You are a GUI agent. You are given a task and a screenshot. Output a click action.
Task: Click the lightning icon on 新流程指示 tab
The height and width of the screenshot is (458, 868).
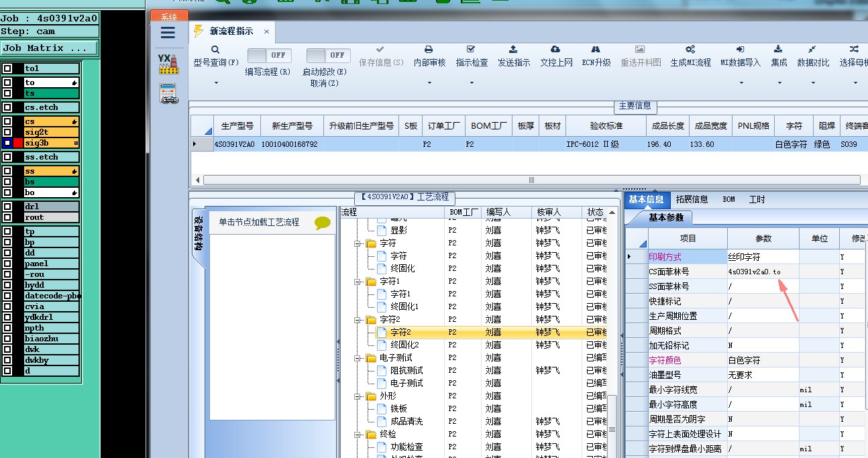pyautogui.click(x=199, y=31)
